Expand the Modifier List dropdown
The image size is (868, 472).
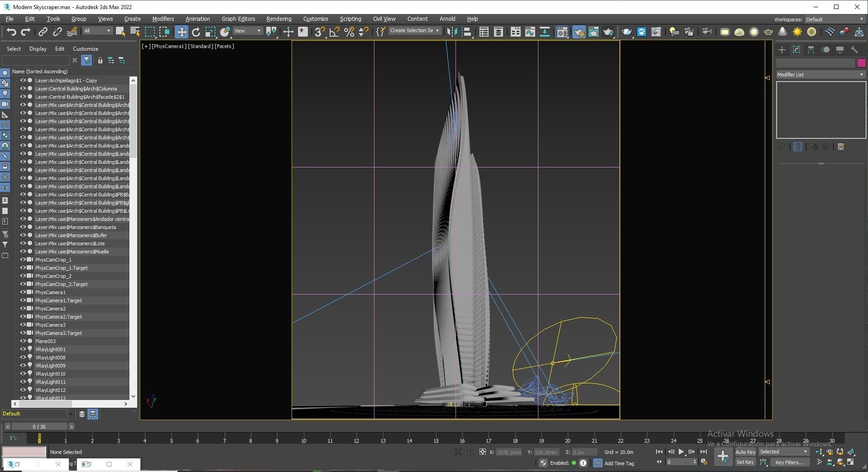pyautogui.click(x=820, y=75)
